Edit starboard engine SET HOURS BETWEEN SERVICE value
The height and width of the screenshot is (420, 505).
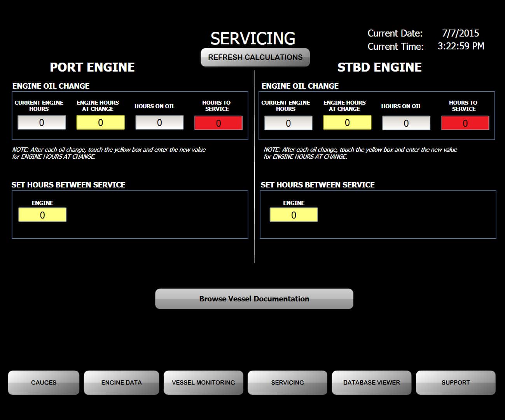click(294, 215)
